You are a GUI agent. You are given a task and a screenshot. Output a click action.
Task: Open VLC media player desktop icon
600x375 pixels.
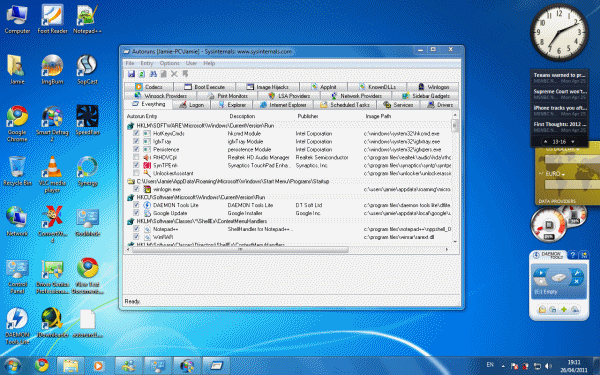click(52, 174)
